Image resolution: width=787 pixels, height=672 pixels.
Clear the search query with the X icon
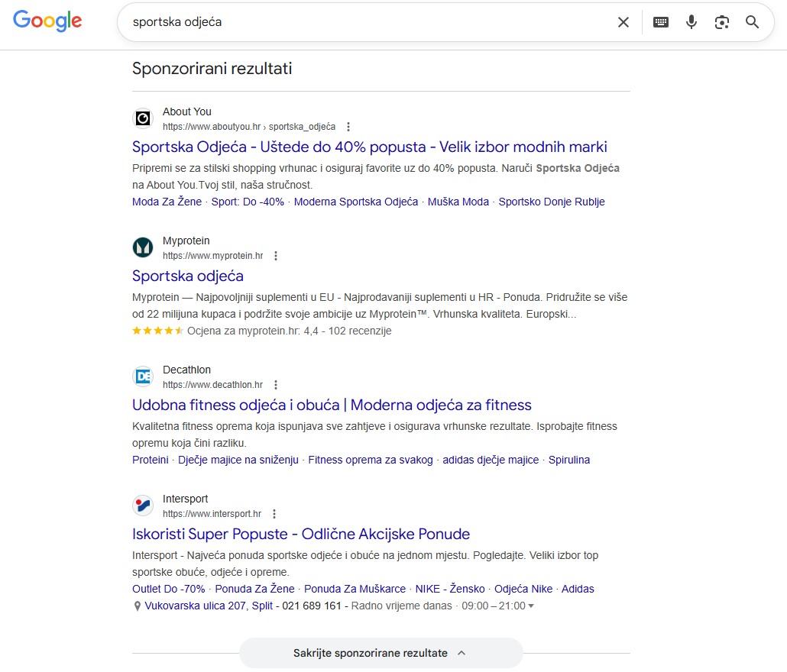623,21
